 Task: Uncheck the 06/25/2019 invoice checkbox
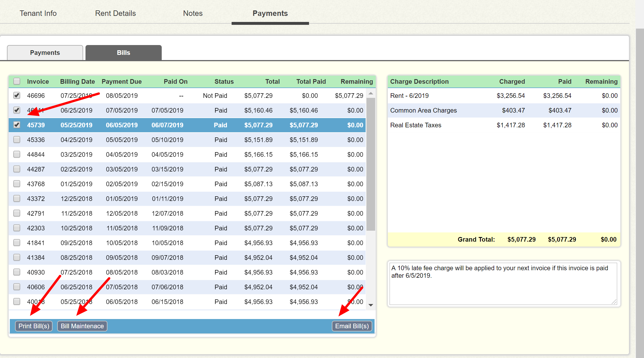click(17, 110)
